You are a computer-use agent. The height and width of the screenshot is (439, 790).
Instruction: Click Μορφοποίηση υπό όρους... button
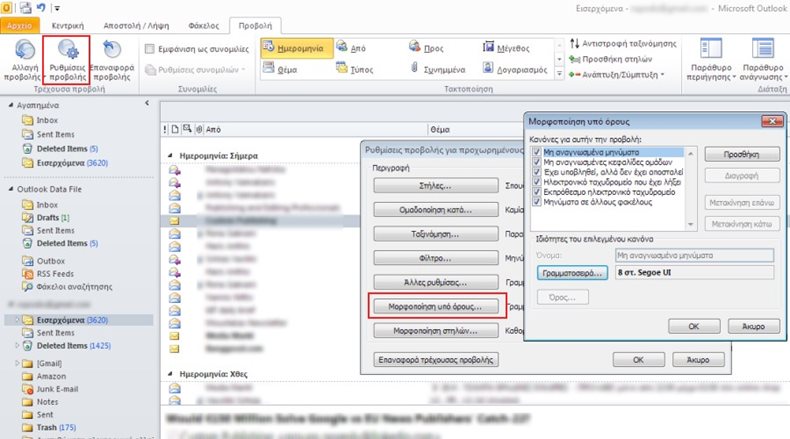point(436,306)
